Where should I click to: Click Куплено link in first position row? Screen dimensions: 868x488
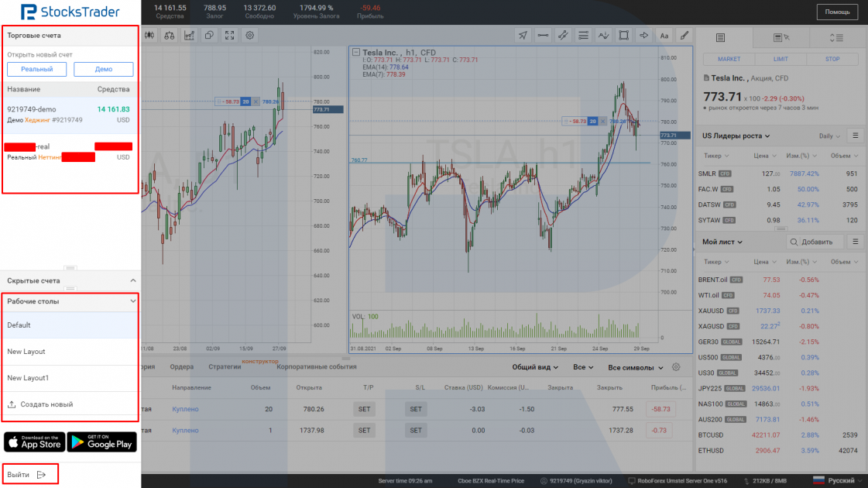coord(185,409)
